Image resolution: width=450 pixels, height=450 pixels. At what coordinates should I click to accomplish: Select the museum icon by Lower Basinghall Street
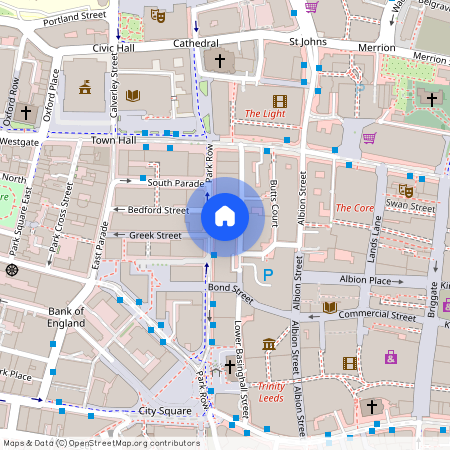click(x=269, y=344)
